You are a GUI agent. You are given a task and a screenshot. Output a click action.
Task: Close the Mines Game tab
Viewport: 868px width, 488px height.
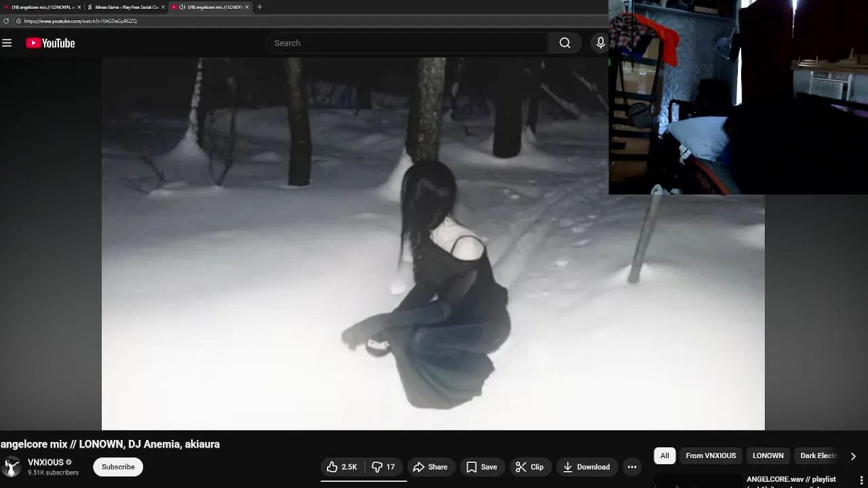coord(163,7)
